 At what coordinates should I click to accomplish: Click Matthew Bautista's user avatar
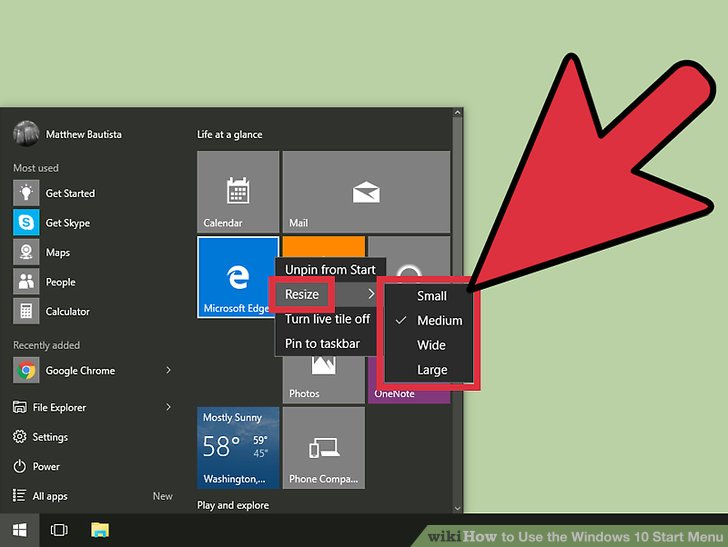point(26,134)
